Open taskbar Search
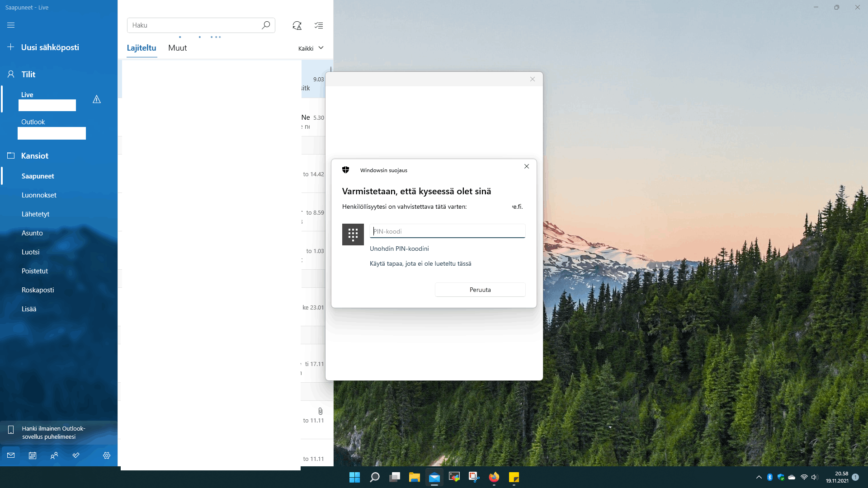 point(375,477)
